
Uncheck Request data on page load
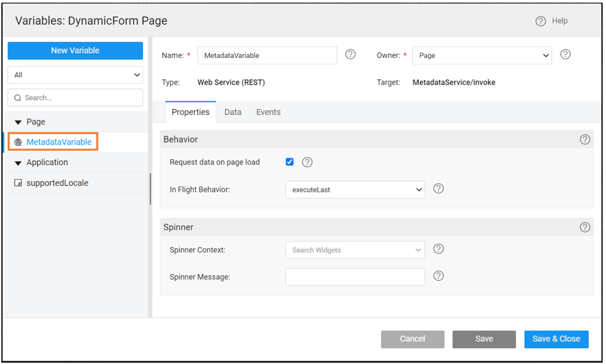(x=290, y=162)
